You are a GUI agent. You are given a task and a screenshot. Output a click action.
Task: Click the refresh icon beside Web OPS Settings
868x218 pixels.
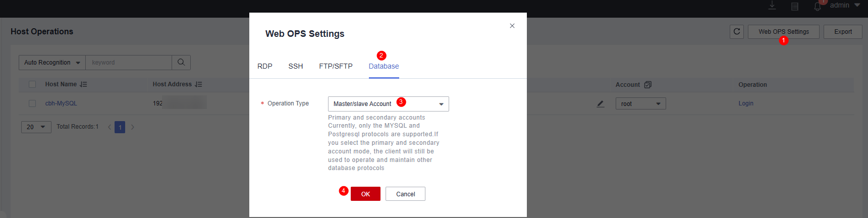click(737, 32)
